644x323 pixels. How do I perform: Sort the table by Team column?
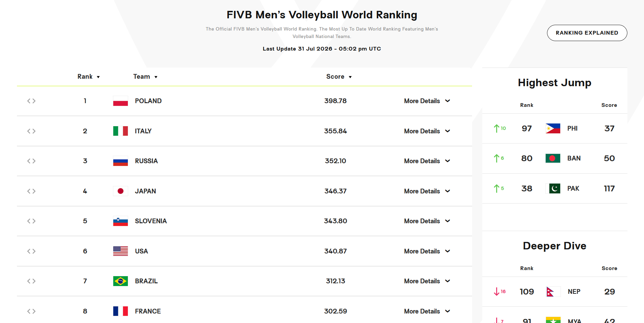(145, 77)
